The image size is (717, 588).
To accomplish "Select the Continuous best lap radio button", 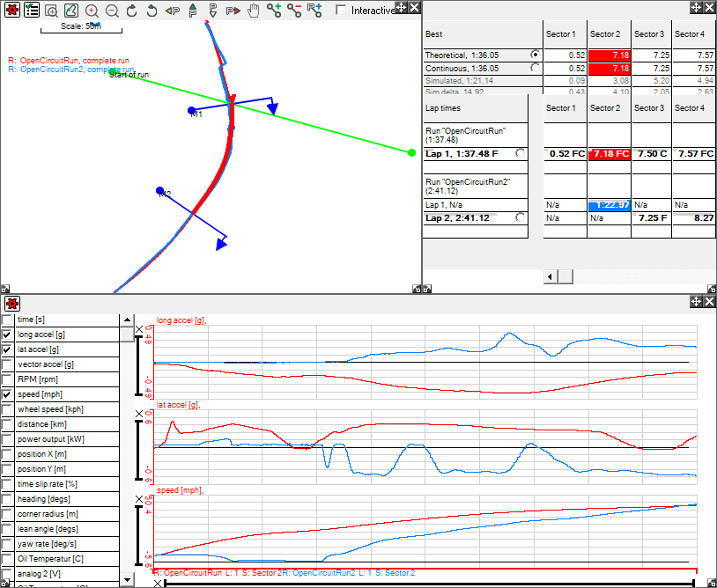I will pos(535,68).
